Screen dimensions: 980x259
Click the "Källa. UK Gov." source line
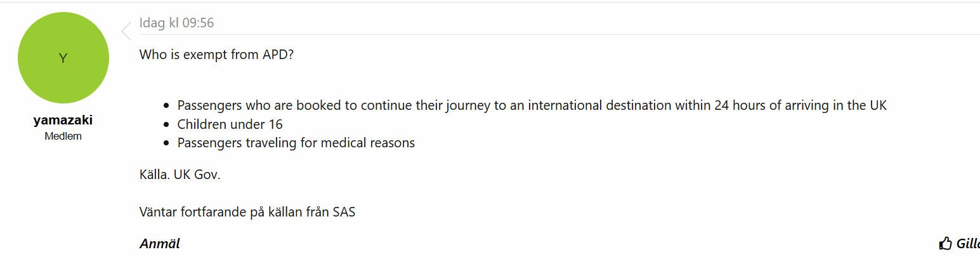pyautogui.click(x=180, y=175)
